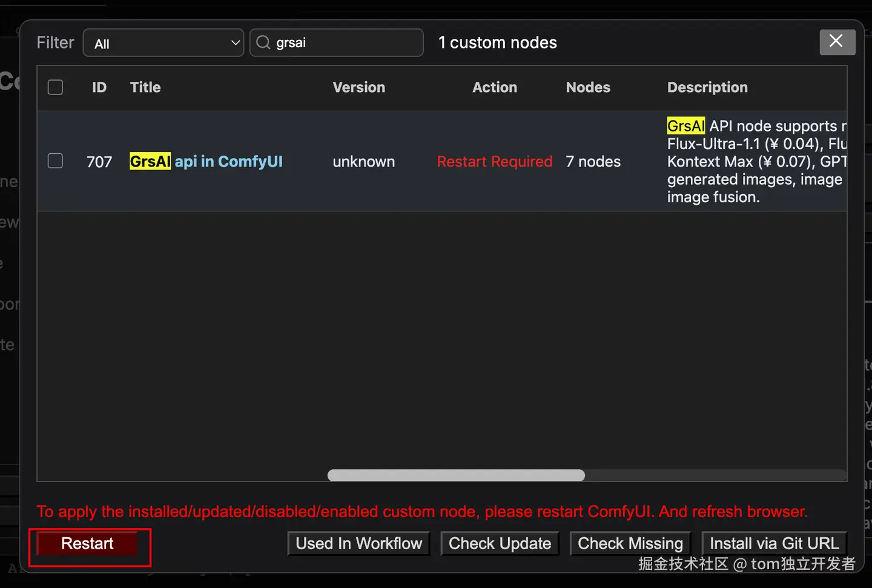This screenshot has width=872, height=588.
Task: Click the 1 custom nodes count label
Action: 497,42
